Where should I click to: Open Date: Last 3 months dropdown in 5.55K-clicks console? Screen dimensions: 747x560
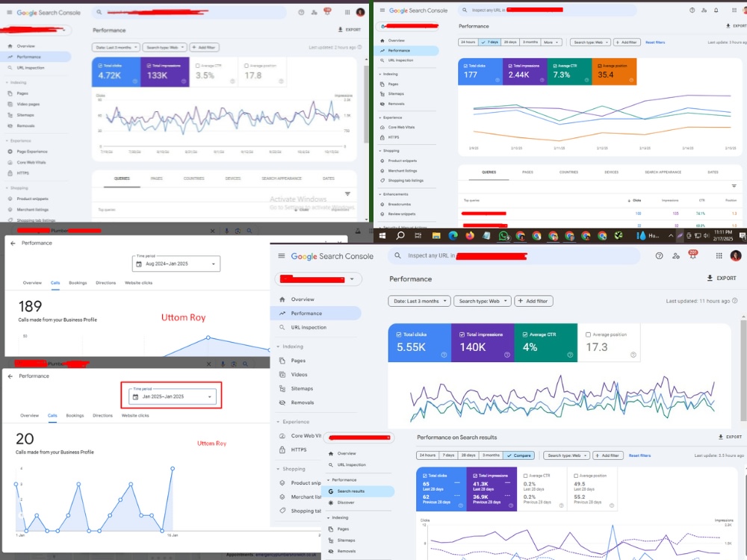click(x=419, y=301)
